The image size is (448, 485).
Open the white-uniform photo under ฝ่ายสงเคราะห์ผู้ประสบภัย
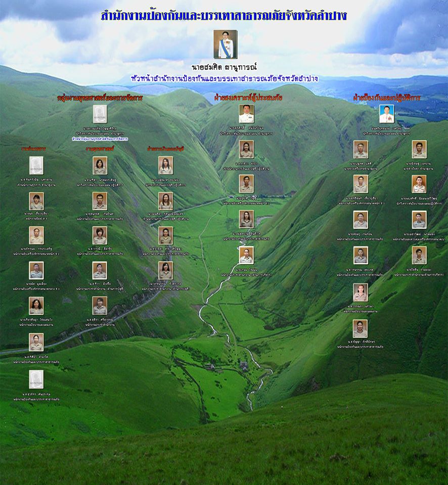click(246, 114)
